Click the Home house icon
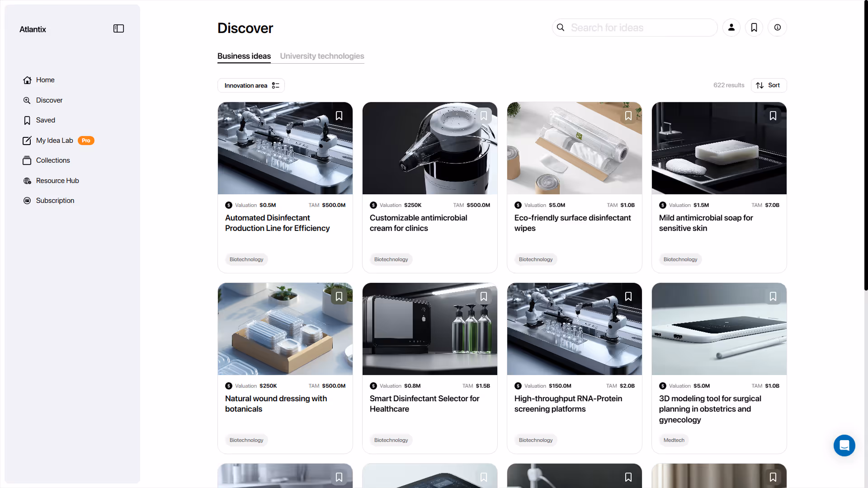868x488 pixels. (x=27, y=80)
